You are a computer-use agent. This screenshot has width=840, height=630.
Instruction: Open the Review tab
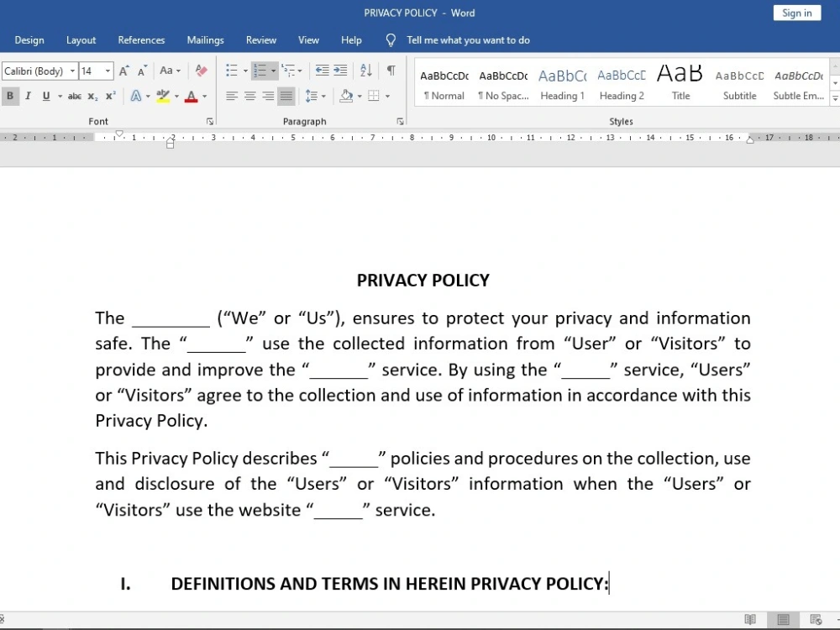[261, 40]
